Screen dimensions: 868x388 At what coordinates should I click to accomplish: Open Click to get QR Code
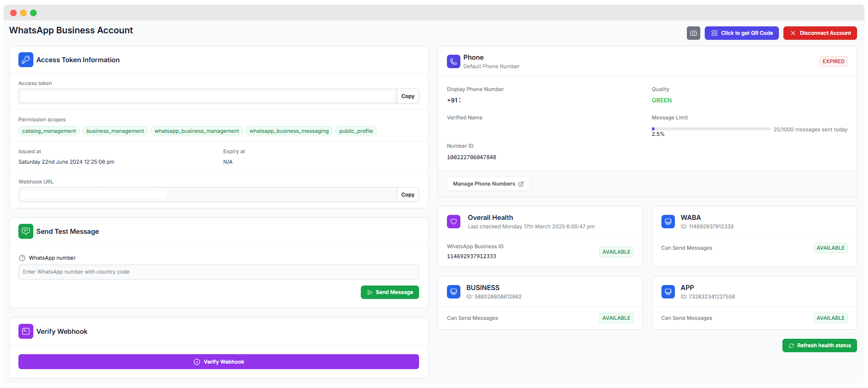tap(742, 33)
